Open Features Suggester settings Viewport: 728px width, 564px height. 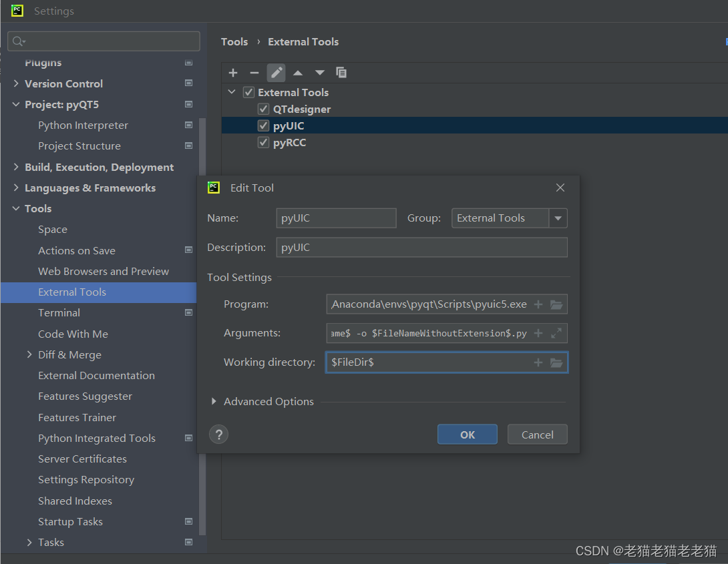pos(85,396)
